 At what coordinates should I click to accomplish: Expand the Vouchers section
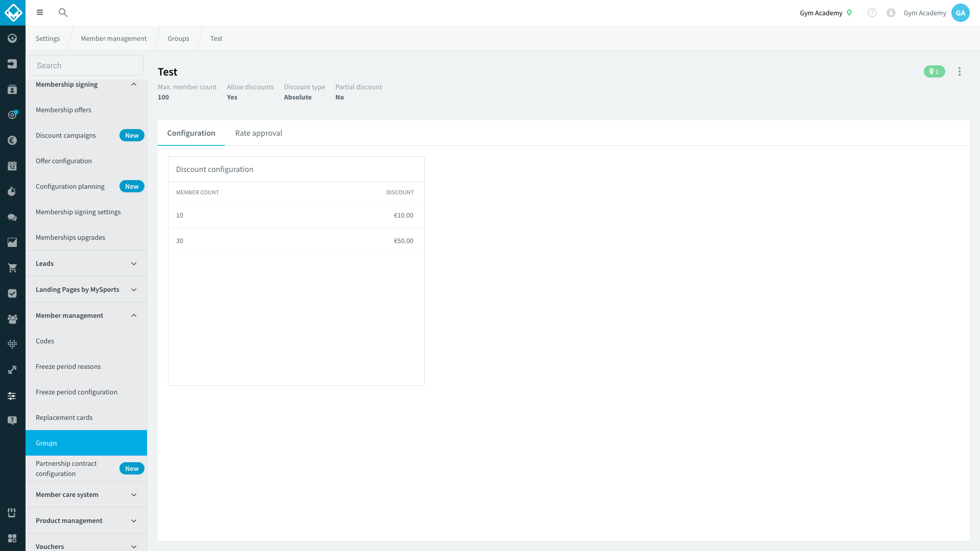pyautogui.click(x=86, y=546)
